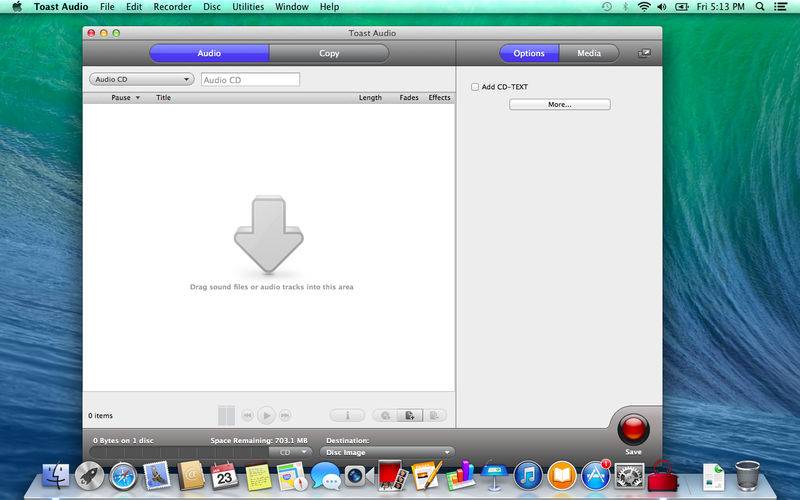Open Mail stamp icon in Dock
The width and height of the screenshot is (800, 500).
[x=157, y=476]
